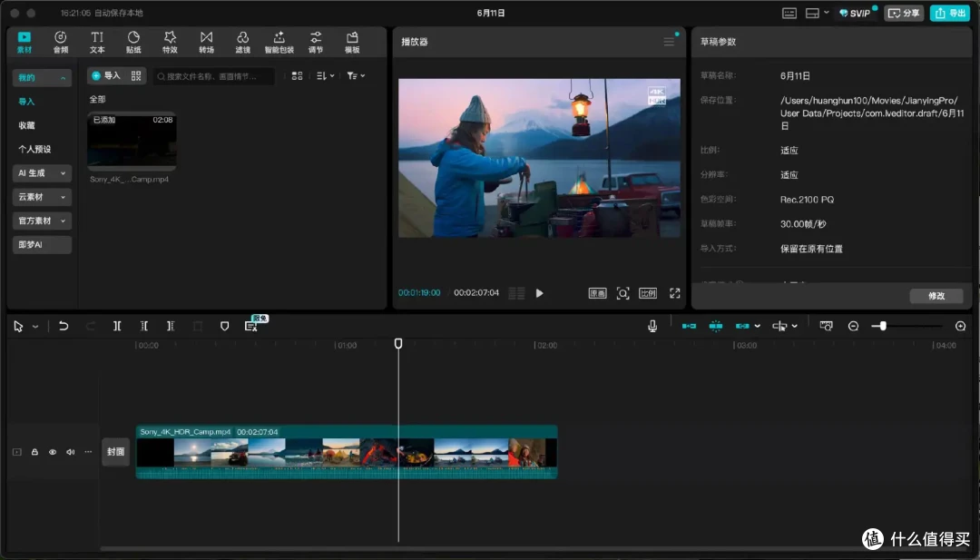
Task: Expand the AI 生成 section
Action: click(x=42, y=173)
